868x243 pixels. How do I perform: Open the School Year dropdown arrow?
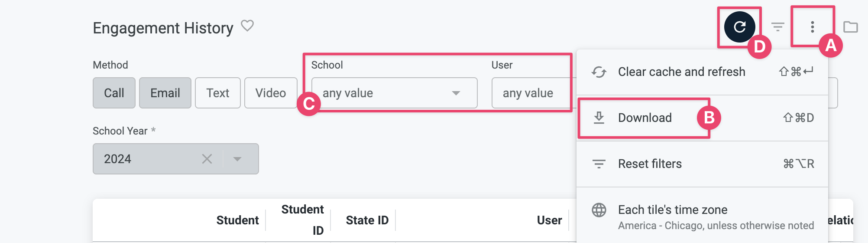click(237, 159)
